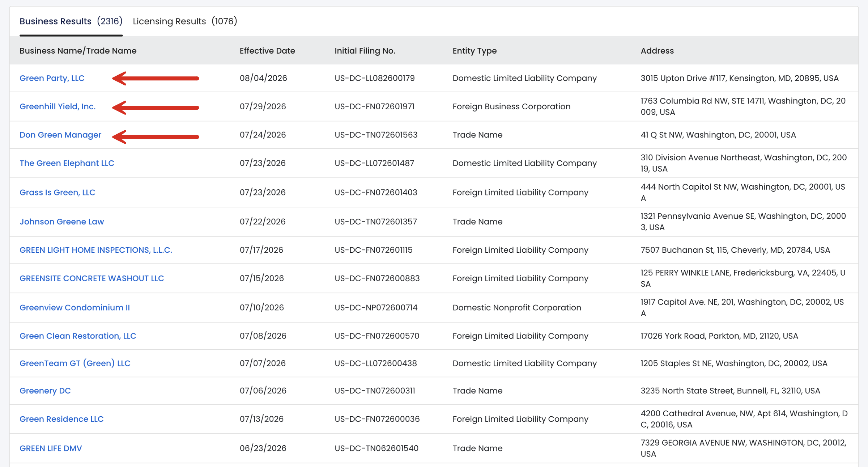The height and width of the screenshot is (467, 868).
Task: Open GREENSITE CONCRETE WASHOUT LLC details
Action: [92, 278]
